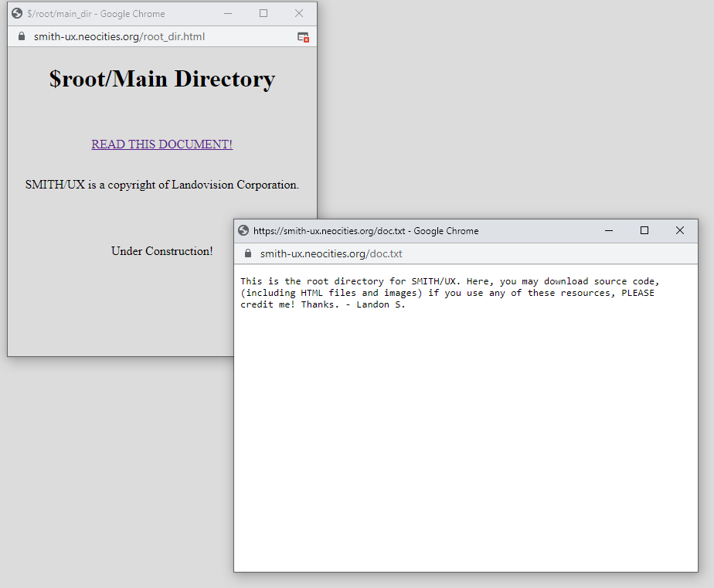Click the 'SMITH/UX is a copyright' text line
This screenshot has width=714, height=588.
click(162, 185)
